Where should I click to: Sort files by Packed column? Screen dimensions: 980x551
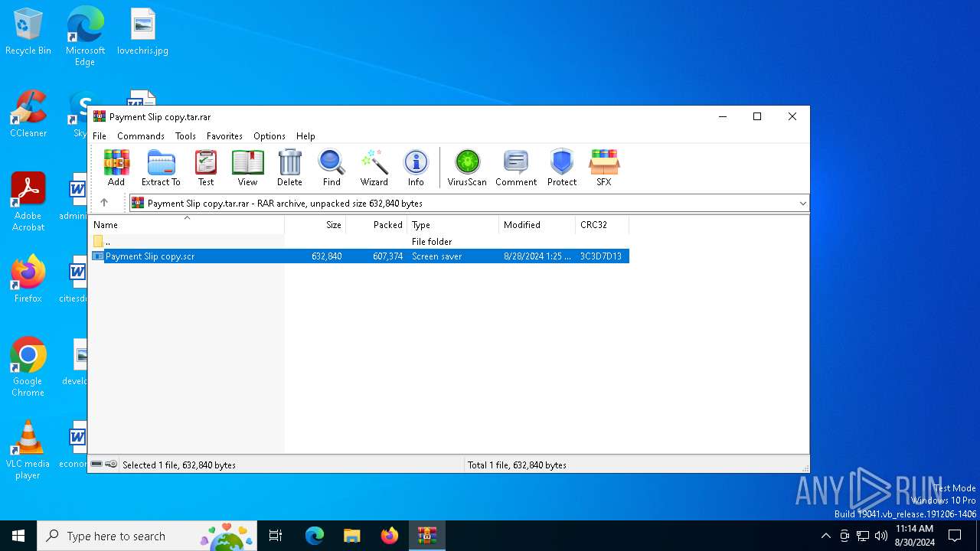click(x=376, y=225)
